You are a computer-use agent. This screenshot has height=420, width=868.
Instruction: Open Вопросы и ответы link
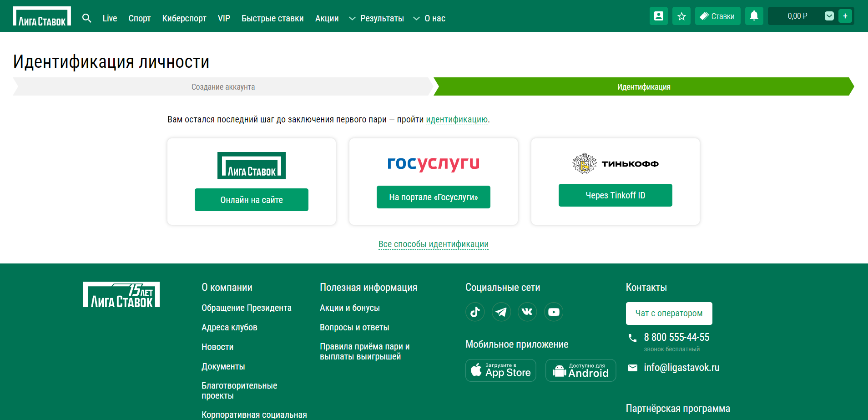(x=354, y=328)
